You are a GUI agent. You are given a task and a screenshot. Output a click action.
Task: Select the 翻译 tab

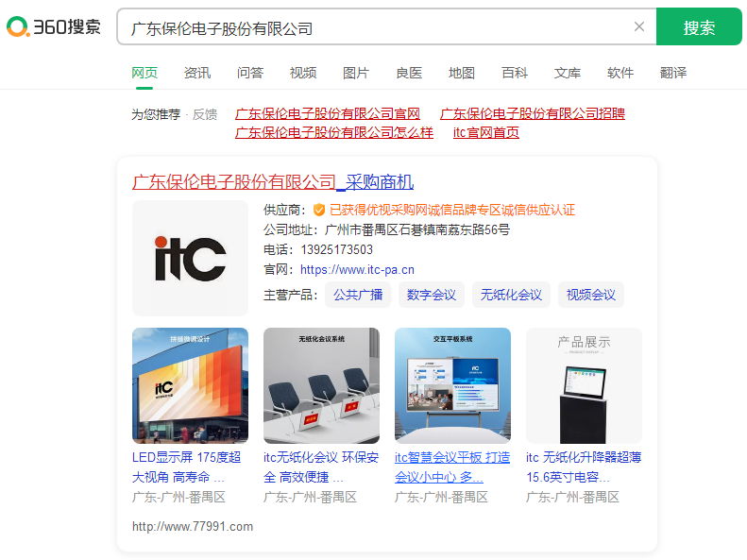pyautogui.click(x=673, y=73)
